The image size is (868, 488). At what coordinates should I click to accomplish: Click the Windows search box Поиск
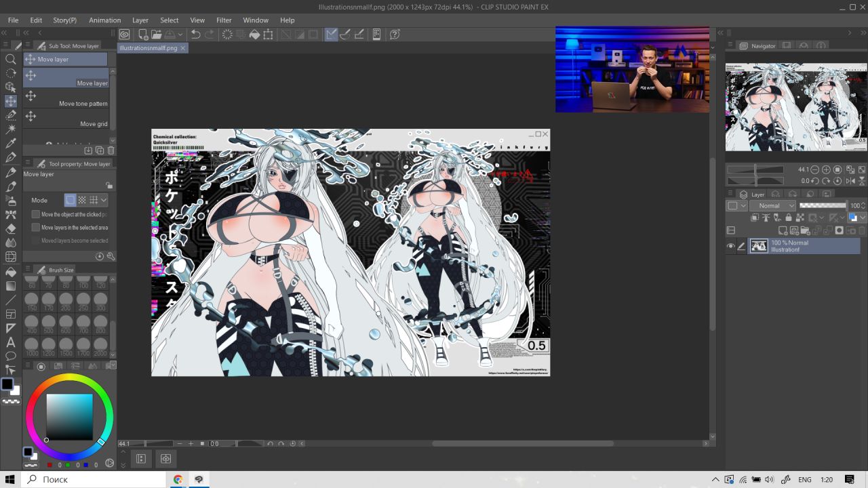94,479
